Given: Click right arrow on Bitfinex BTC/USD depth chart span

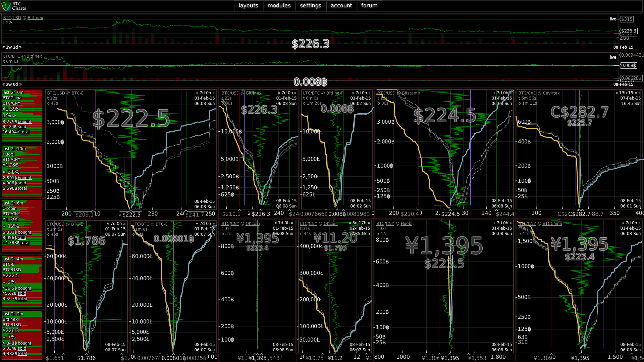Looking at the screenshot, I should coord(295,93).
